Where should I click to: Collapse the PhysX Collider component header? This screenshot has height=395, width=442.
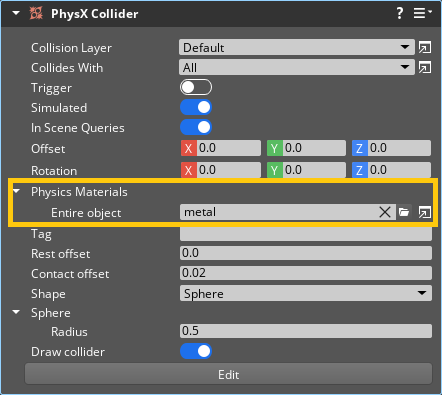pos(16,14)
